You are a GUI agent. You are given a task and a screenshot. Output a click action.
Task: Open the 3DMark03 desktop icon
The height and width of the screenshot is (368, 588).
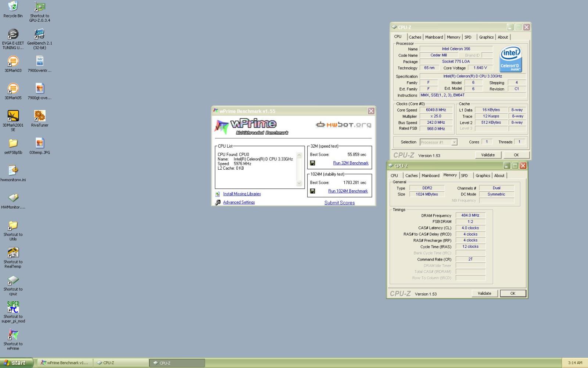click(x=13, y=61)
